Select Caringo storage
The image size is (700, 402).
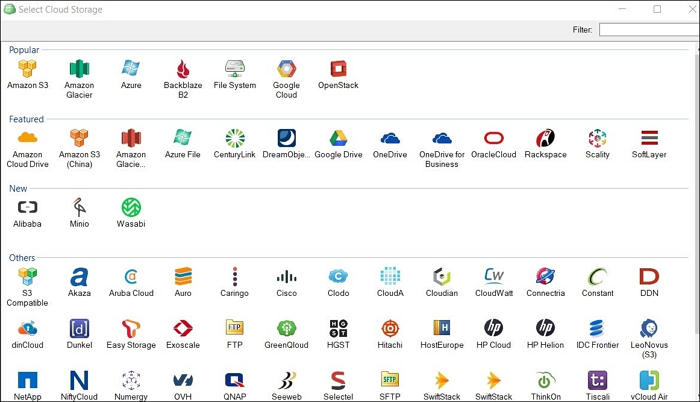[235, 282]
